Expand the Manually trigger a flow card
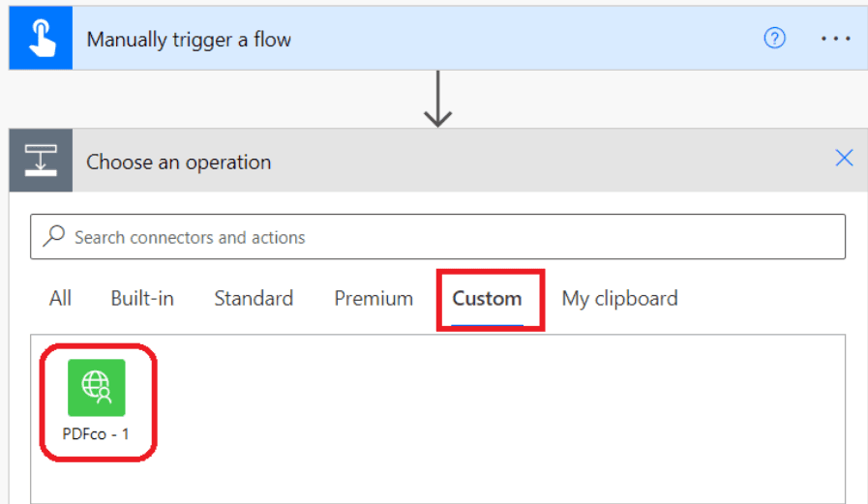 click(438, 38)
